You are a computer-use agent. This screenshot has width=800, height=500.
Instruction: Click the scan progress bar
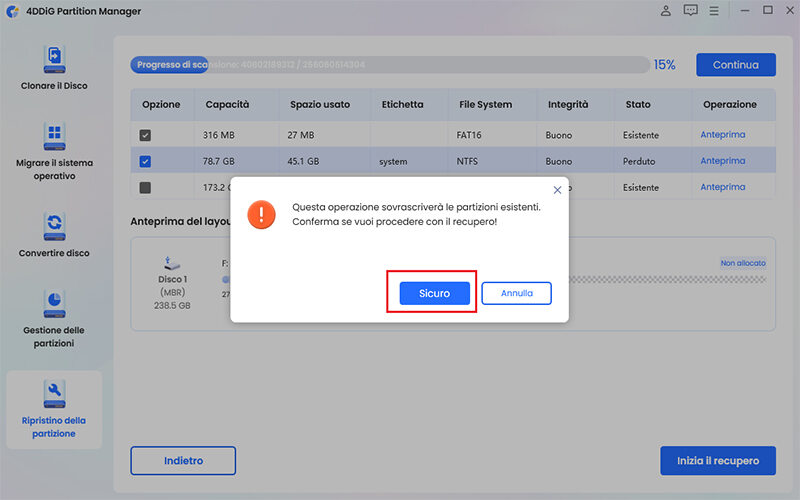click(x=388, y=65)
